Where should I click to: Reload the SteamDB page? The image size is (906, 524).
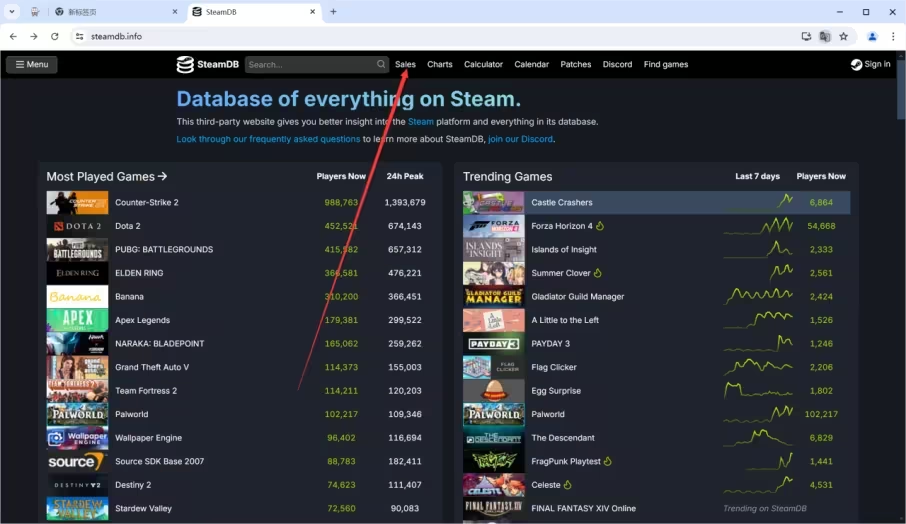click(54, 36)
